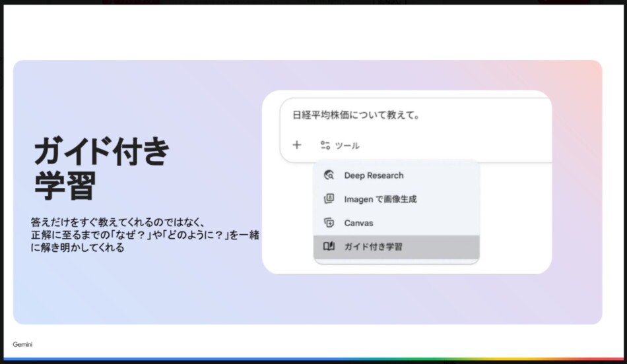Click the Canvas icon

point(329,223)
